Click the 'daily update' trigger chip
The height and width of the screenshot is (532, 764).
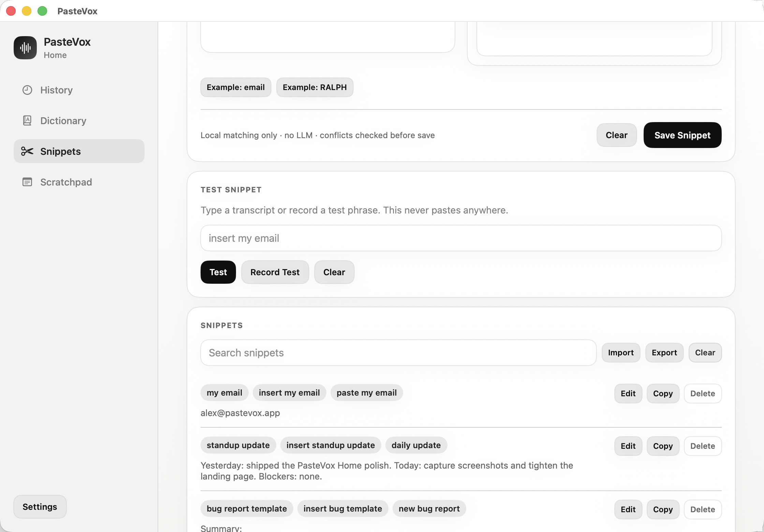pos(416,445)
